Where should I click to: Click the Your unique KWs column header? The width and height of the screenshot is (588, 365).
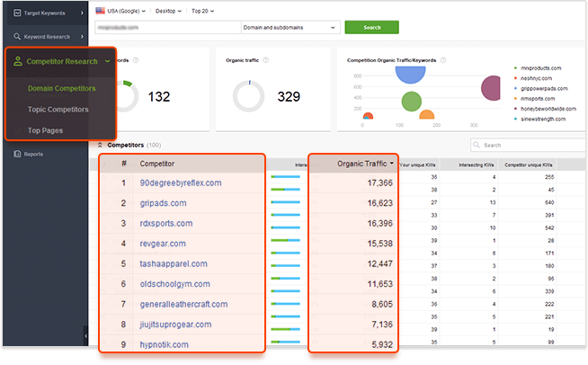(417, 165)
